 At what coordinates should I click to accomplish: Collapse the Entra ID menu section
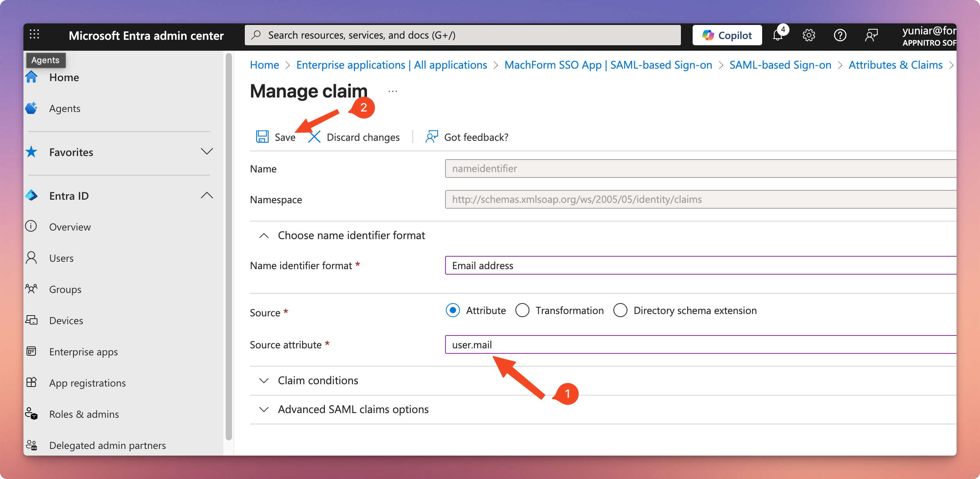207,196
